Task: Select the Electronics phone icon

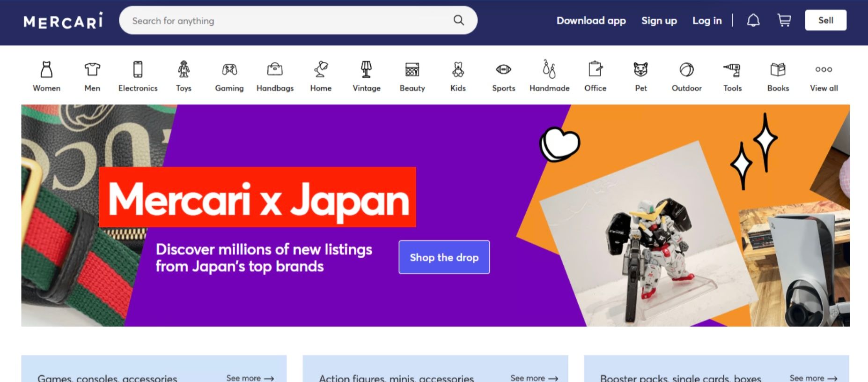Action: coord(138,69)
